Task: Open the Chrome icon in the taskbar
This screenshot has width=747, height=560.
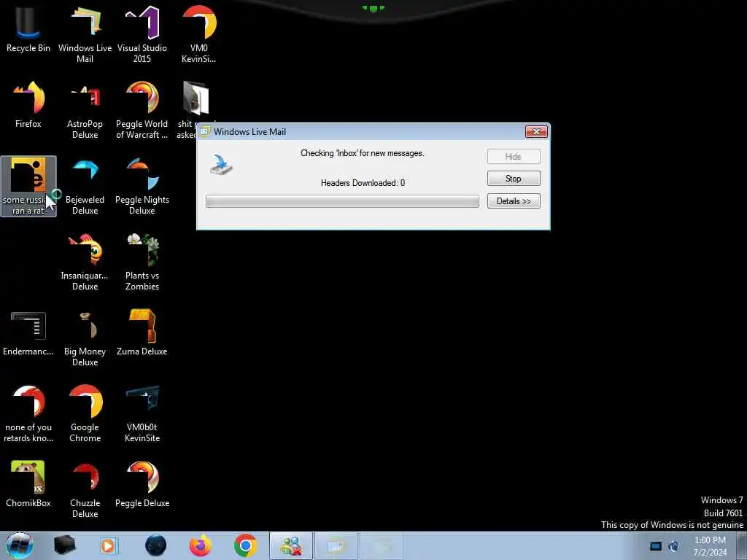Action: tap(245, 545)
